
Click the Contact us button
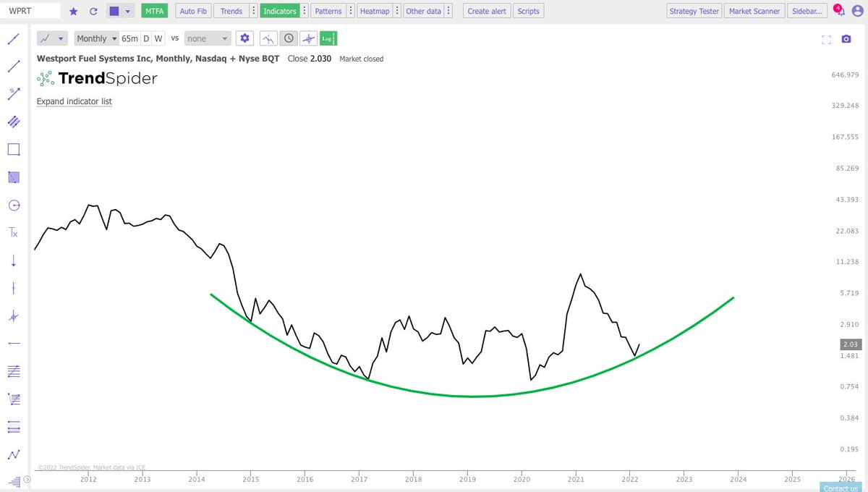tap(840, 488)
